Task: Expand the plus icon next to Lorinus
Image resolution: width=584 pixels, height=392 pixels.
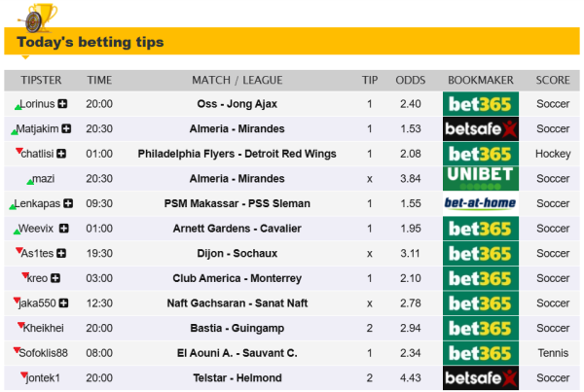Action: pyautogui.click(x=63, y=104)
